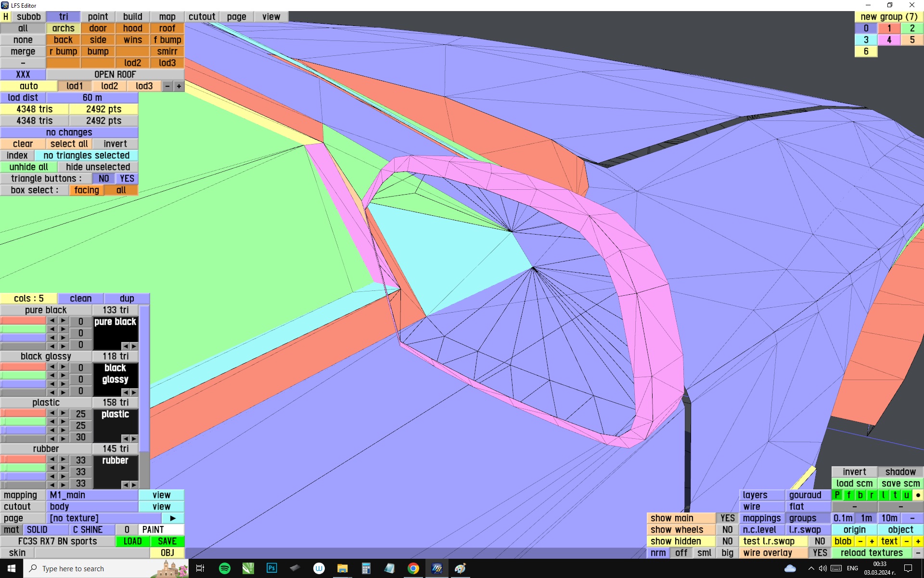
Task: Increase blob size with plus
Action: 872,541
